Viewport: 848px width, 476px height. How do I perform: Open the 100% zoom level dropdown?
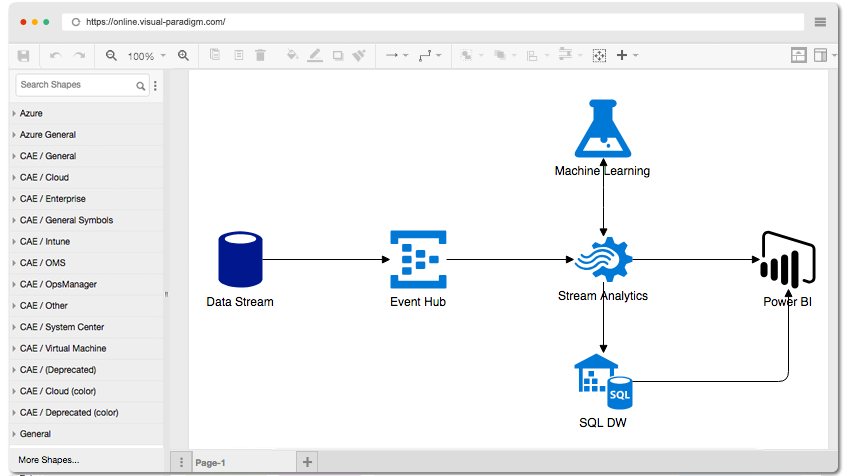pyautogui.click(x=147, y=56)
